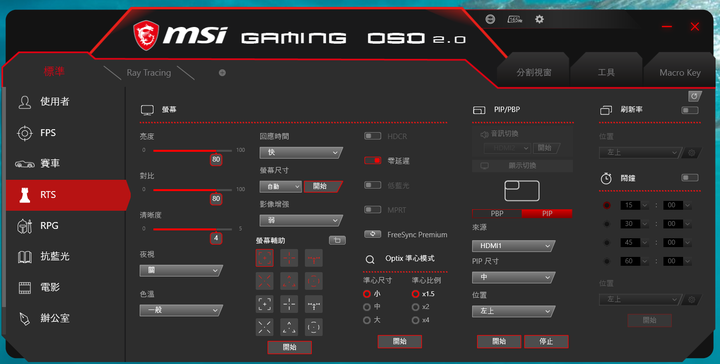Screen dimensions: 720x364
Task: Select the red circle crosshair
Action: (x=314, y=281)
